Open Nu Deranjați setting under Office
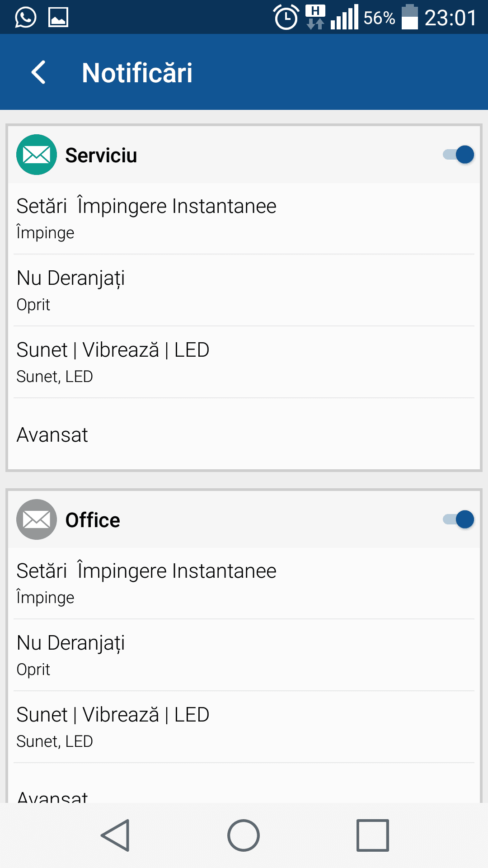 point(244,655)
